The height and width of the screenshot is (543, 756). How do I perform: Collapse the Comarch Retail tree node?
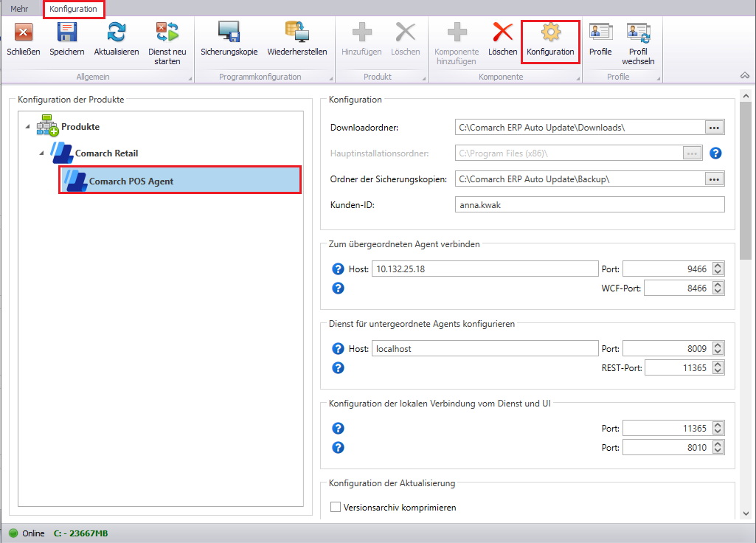click(41, 153)
